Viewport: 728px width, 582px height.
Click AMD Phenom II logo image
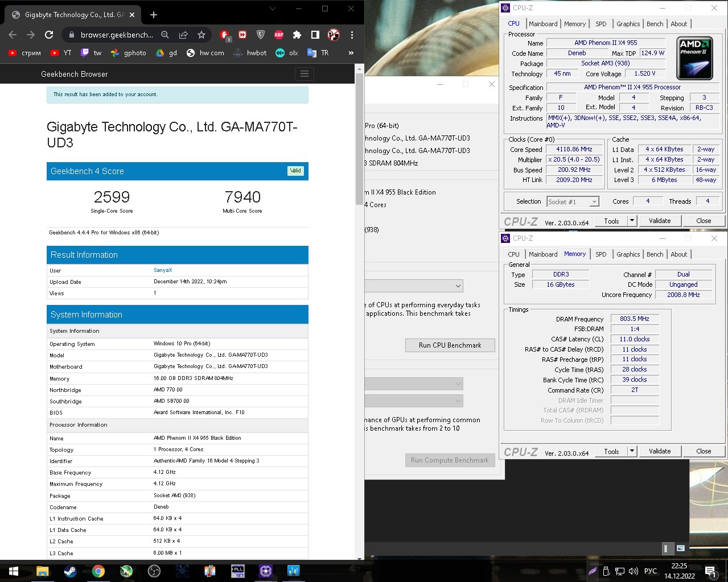pos(694,58)
